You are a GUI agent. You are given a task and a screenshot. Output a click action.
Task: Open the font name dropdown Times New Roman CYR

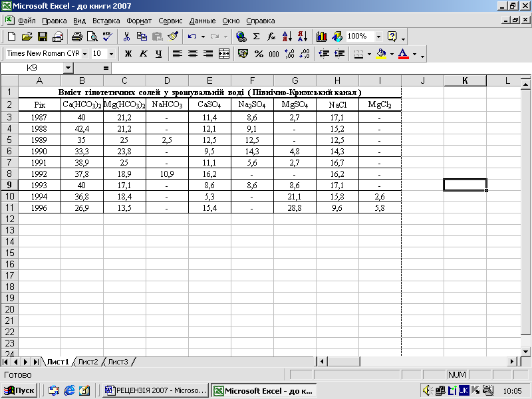coord(85,54)
